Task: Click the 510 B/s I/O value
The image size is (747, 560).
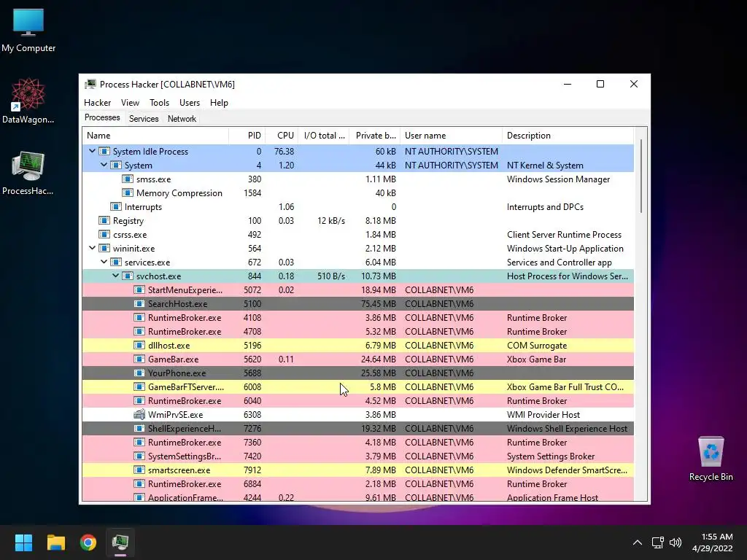Action: [x=331, y=276]
